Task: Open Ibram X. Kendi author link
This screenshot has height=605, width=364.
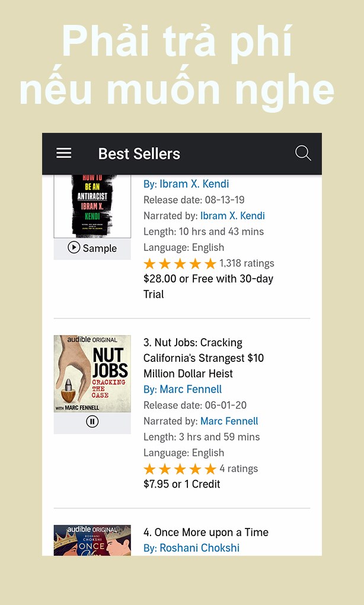Action: pyautogui.click(x=194, y=184)
